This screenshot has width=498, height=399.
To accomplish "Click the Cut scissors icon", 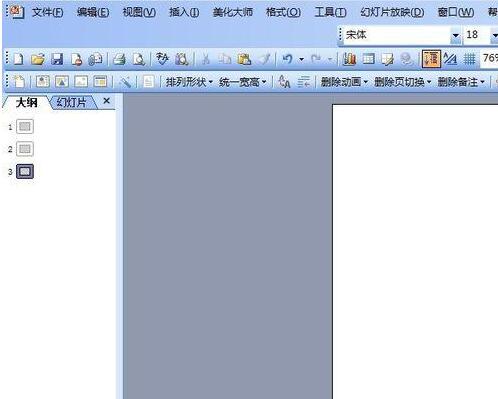I will point(206,60).
